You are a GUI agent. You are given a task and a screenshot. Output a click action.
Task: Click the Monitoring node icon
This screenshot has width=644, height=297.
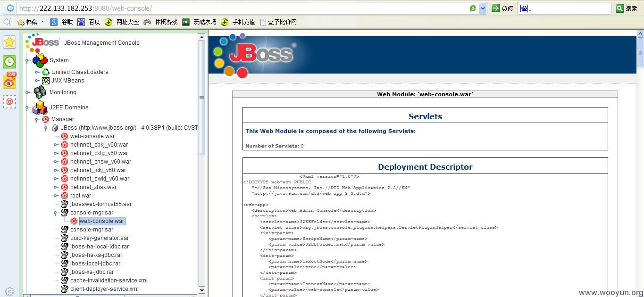40,92
